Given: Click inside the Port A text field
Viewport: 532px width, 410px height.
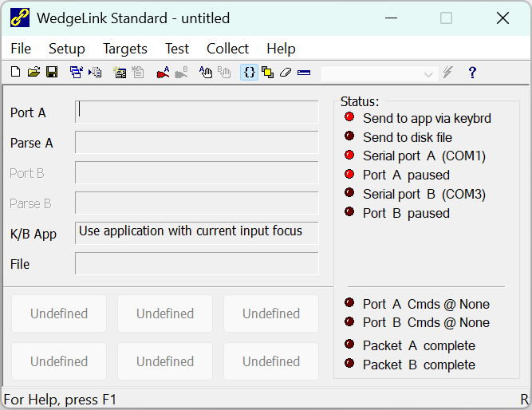Looking at the screenshot, I should point(197,112).
